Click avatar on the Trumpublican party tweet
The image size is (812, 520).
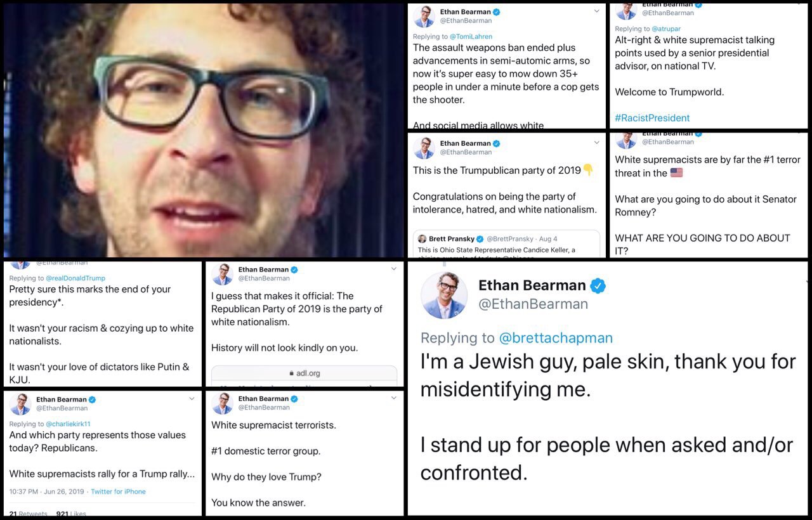424,148
